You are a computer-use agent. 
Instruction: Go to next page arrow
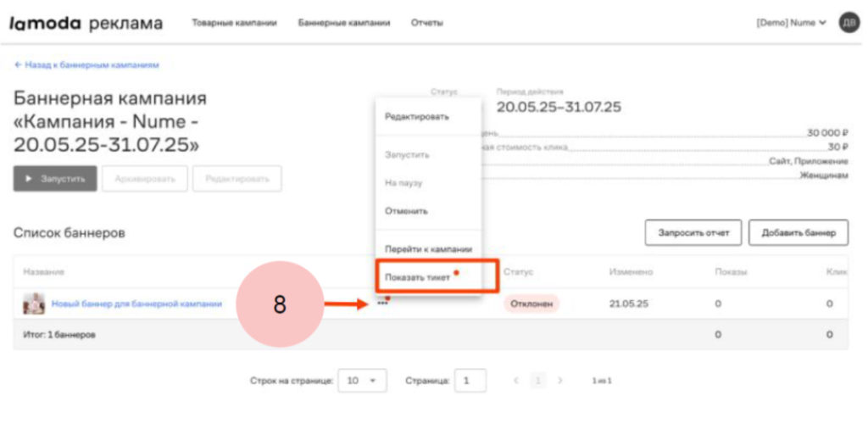[x=560, y=380]
